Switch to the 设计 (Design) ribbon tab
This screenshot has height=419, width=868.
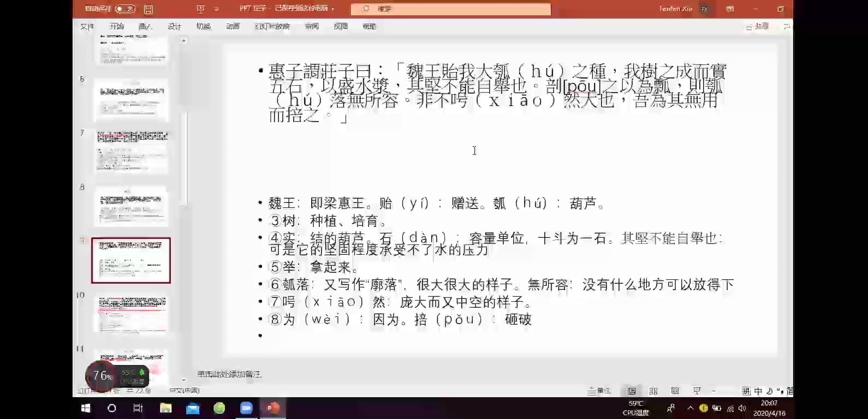coord(175,27)
